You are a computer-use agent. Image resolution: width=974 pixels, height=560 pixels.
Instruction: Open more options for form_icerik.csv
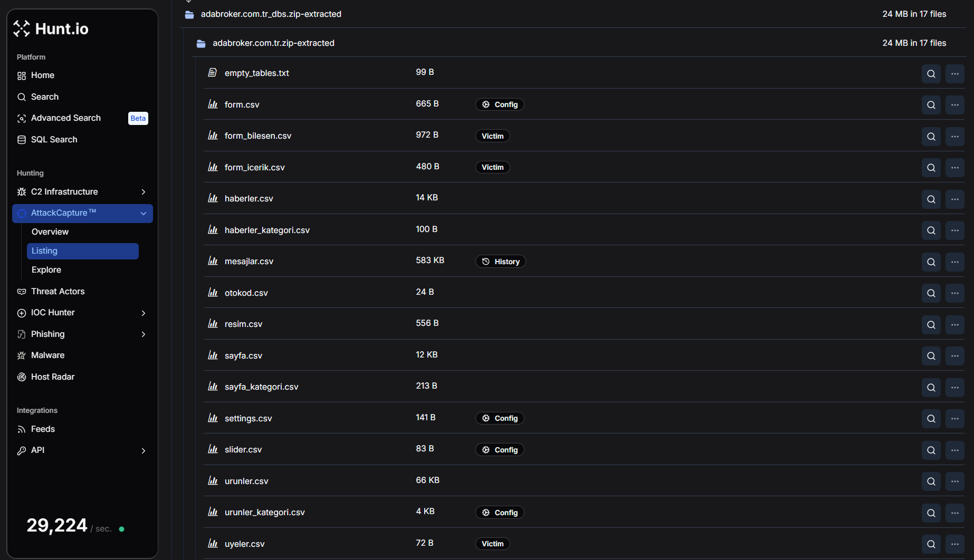[955, 168]
